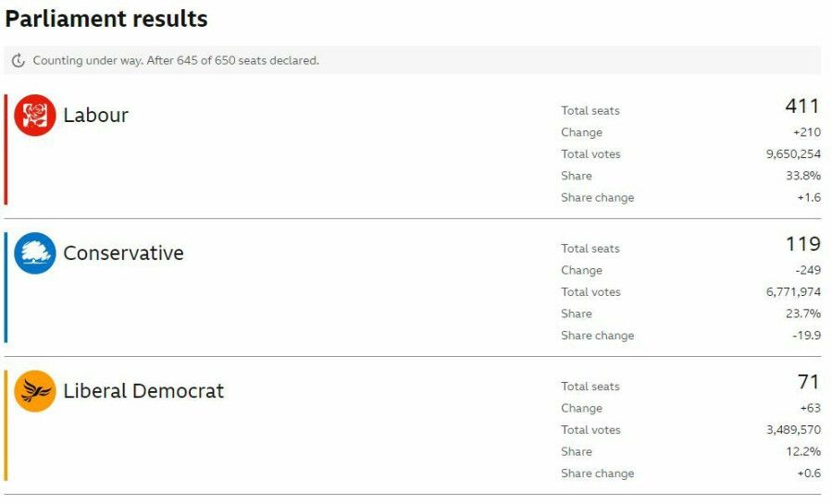
Task: Click Conservative's blue colour bar
Action: tap(6, 287)
